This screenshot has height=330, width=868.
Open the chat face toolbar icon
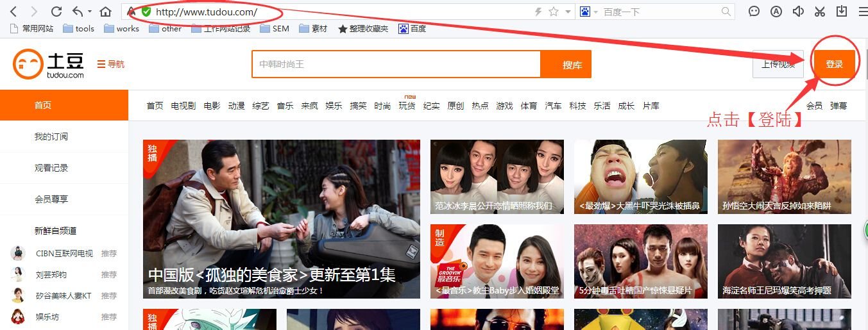[754, 12]
